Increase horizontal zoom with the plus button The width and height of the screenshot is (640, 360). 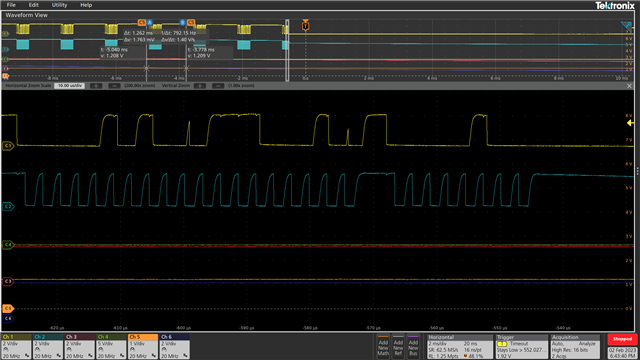(x=96, y=86)
